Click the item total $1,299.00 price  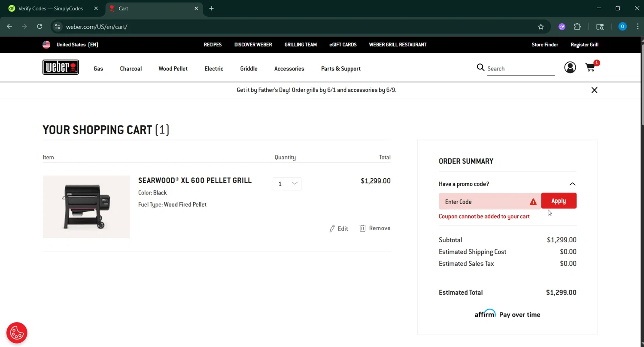point(376,181)
